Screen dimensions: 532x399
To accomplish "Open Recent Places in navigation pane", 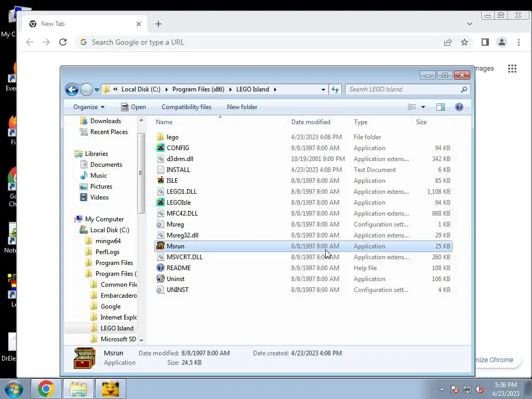I will (109, 131).
